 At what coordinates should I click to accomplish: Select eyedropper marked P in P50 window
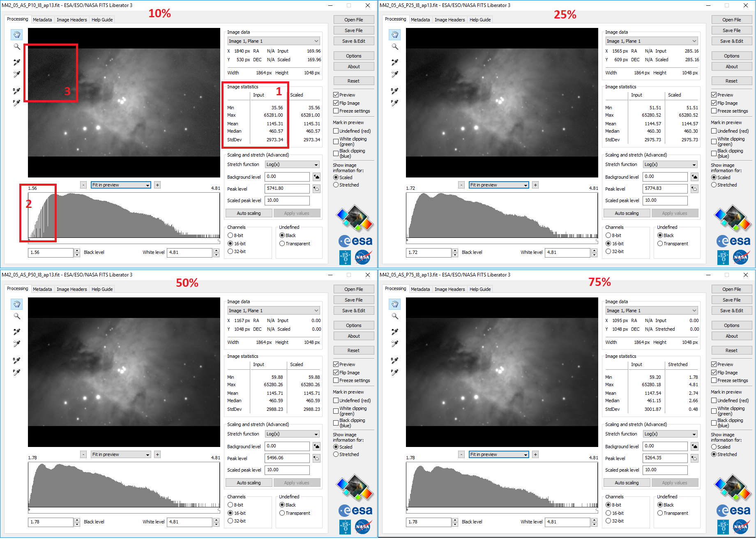17,372
